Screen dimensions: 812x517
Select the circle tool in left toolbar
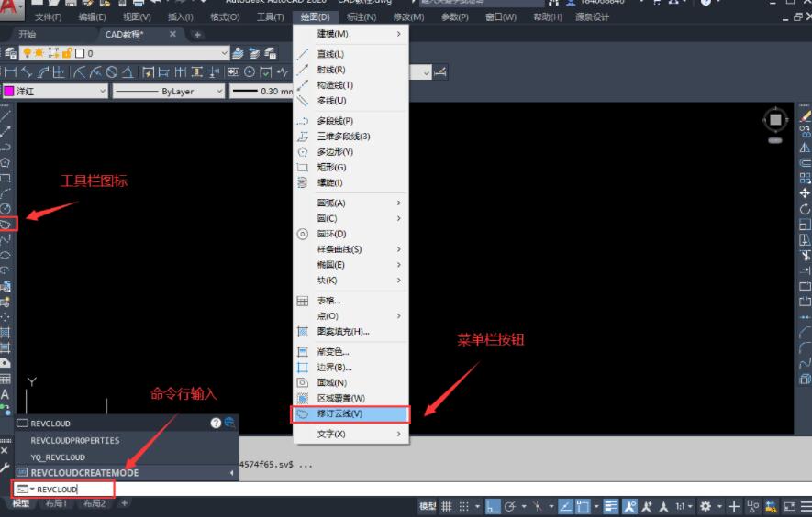point(6,209)
